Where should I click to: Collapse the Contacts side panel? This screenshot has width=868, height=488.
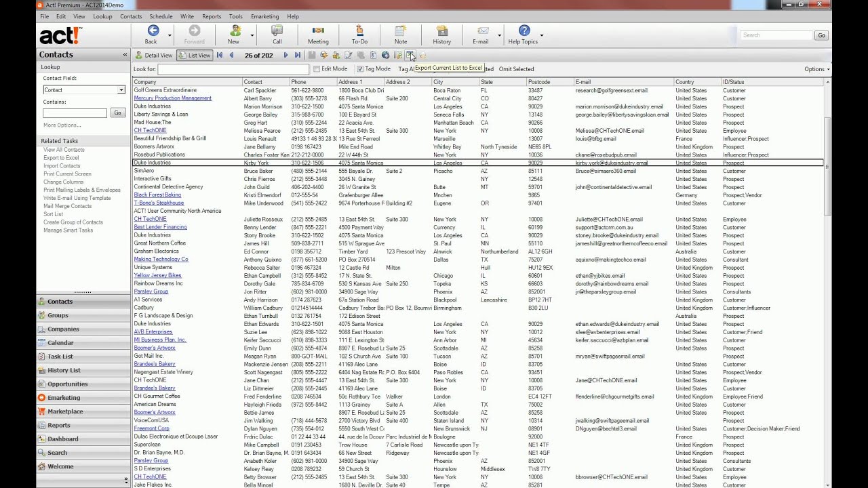click(x=125, y=55)
